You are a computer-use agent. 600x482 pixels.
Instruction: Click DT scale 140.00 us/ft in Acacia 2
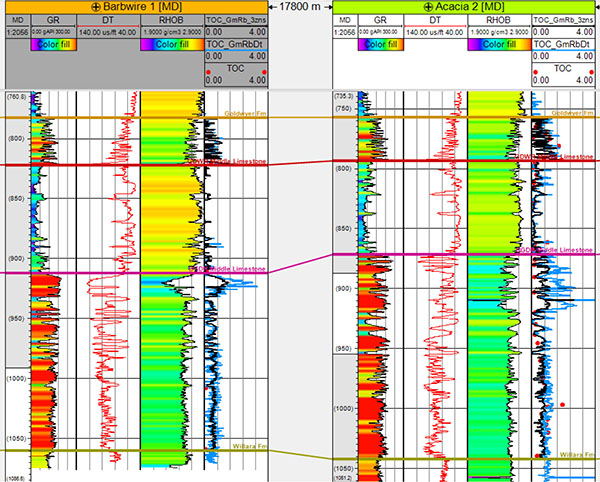click(x=438, y=32)
